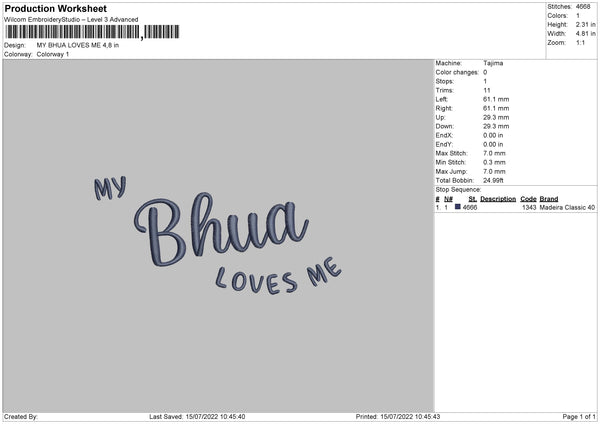The height and width of the screenshot is (424, 600).
Task: Select the Height value '2.31 in'
Action: [585, 24]
